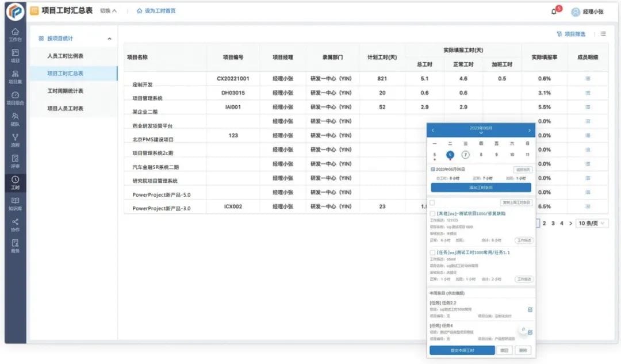Open the 项目筛选 project filter icon
The height and width of the screenshot is (364, 621).
pos(570,34)
